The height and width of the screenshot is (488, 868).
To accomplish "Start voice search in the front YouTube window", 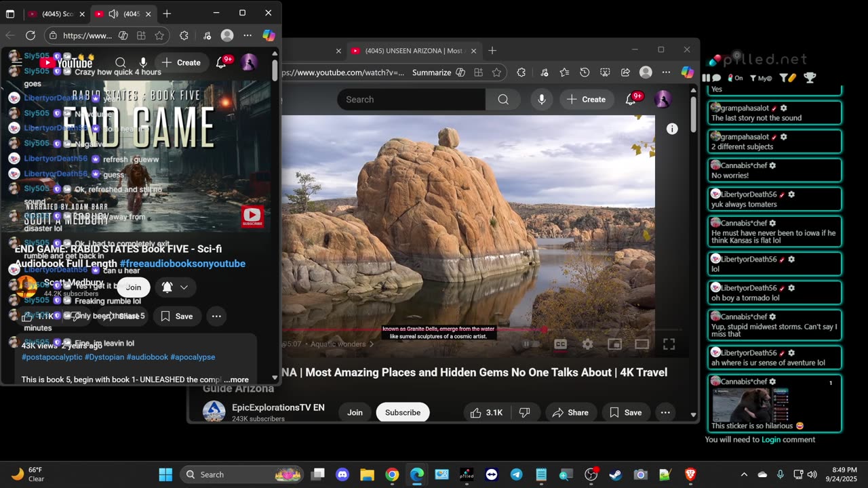I will pos(143,62).
